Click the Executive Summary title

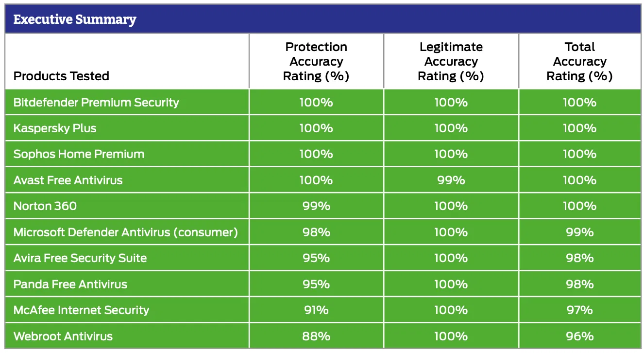click(75, 19)
